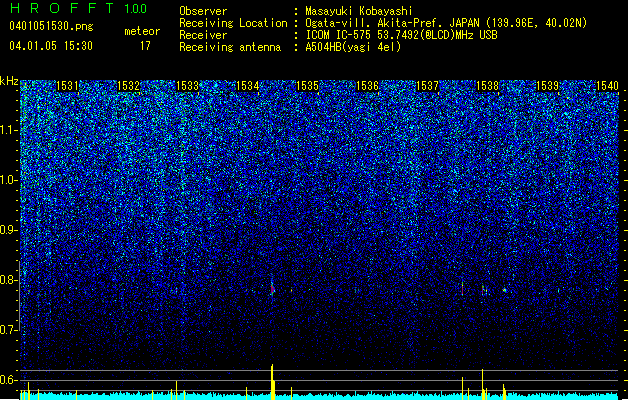This screenshot has width=629, height=400.
Task: Click the Observer label
Action: (203, 11)
